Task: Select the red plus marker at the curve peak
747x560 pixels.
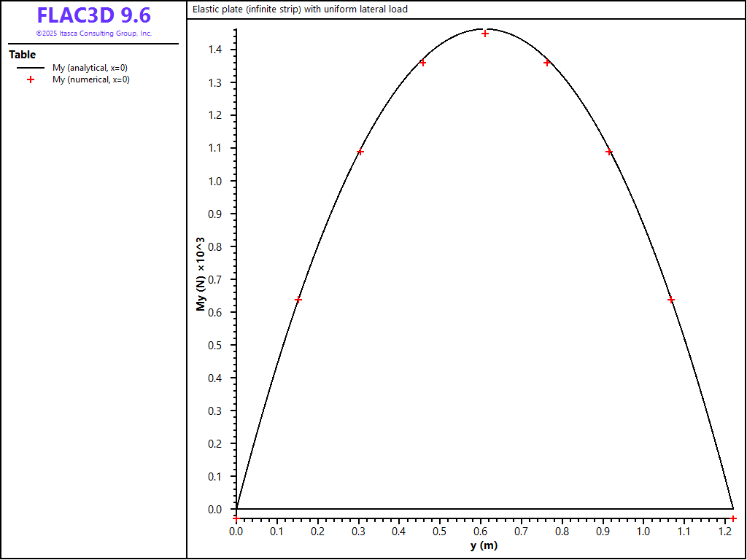Action: [x=484, y=34]
